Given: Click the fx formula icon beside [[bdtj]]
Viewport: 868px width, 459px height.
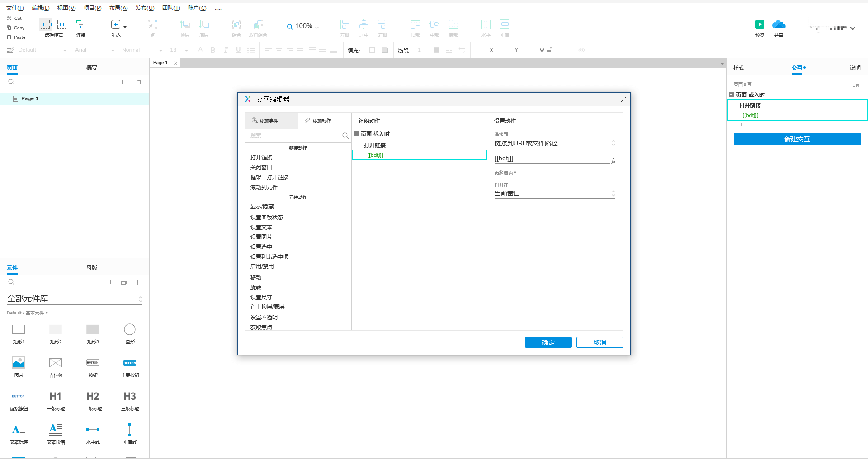Looking at the screenshot, I should (613, 160).
